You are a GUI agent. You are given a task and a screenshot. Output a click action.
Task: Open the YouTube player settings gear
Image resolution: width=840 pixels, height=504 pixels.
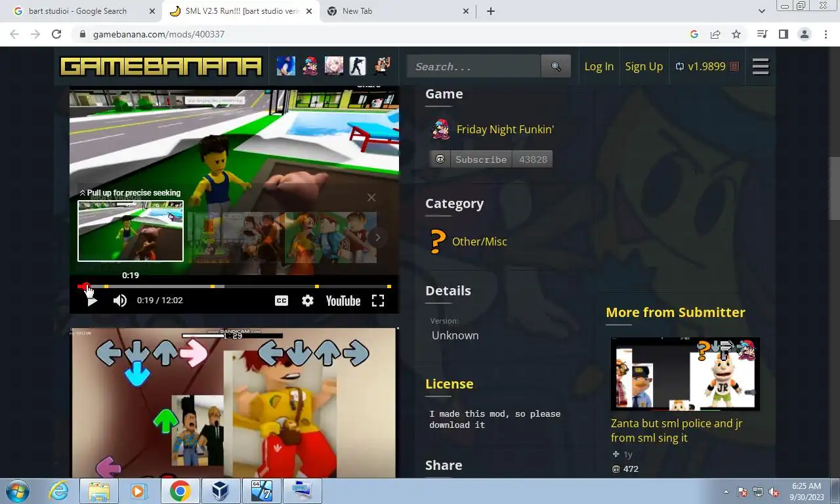coord(307,301)
